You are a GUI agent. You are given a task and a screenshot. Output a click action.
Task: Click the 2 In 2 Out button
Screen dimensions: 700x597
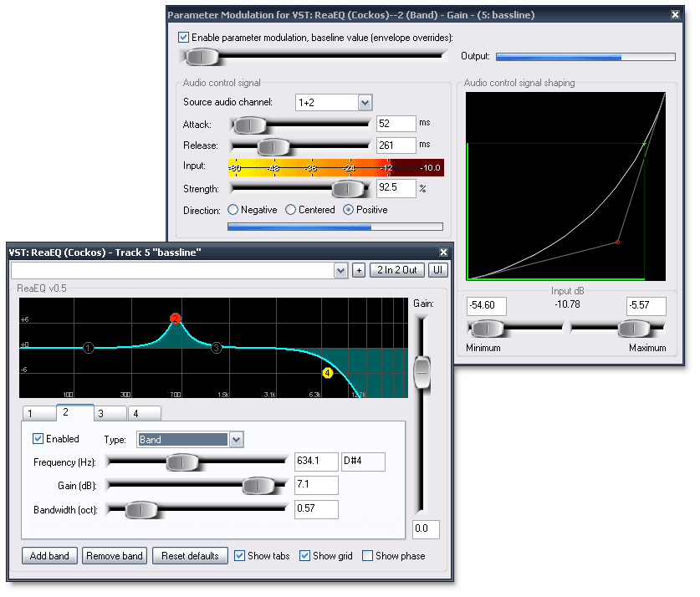(397, 270)
